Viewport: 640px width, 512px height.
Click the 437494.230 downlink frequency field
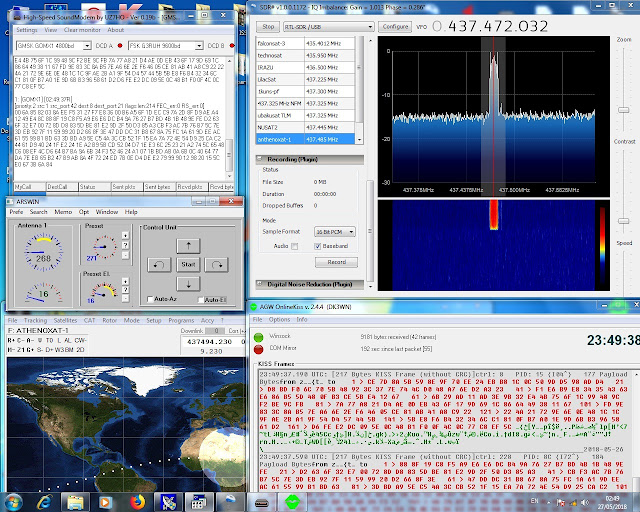(x=209, y=342)
